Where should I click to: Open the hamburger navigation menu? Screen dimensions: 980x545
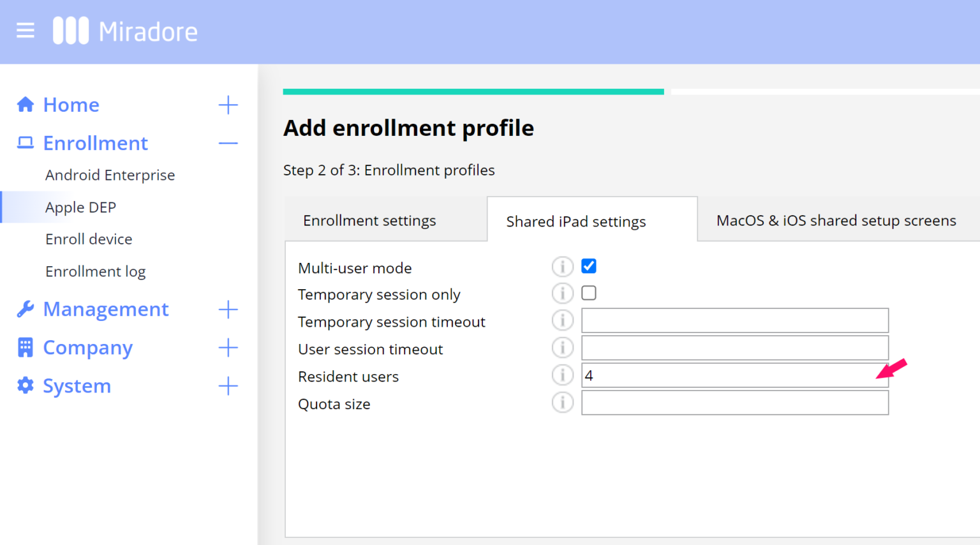pyautogui.click(x=25, y=30)
